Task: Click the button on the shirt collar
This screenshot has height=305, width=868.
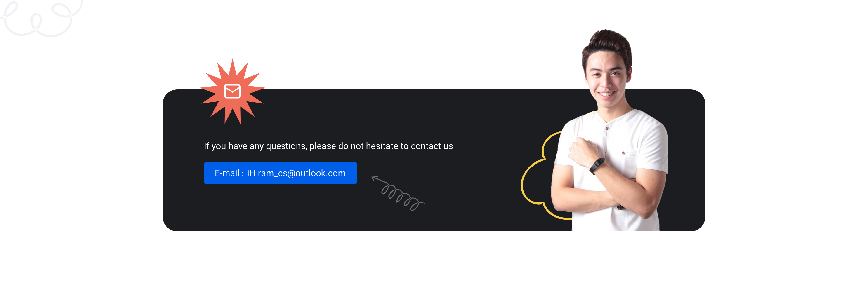Action: click(x=607, y=128)
